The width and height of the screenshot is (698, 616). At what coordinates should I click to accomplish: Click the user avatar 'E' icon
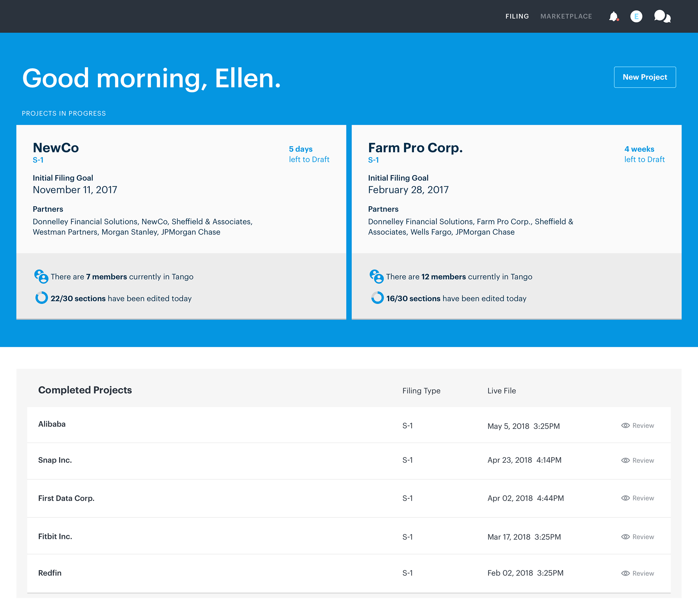pyautogui.click(x=636, y=16)
